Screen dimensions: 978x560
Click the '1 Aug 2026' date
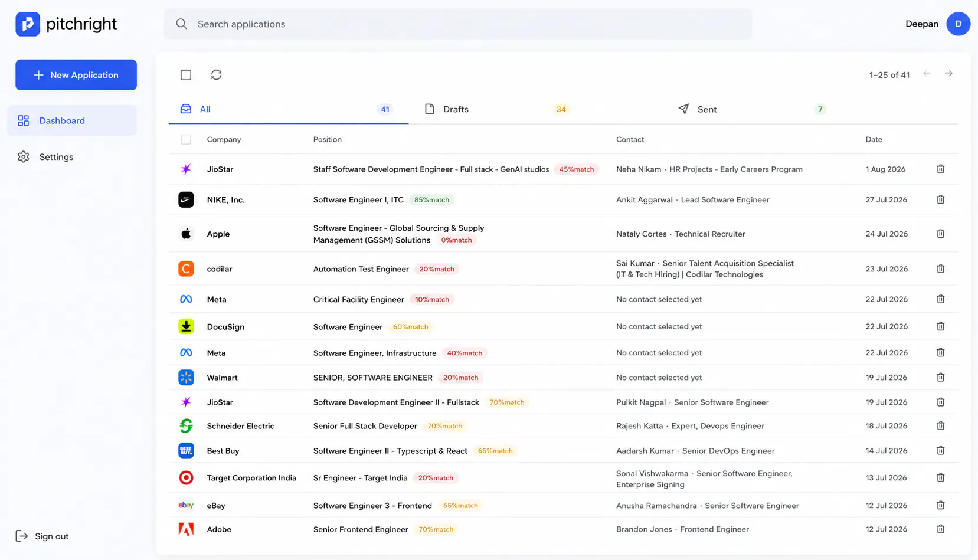click(x=885, y=169)
